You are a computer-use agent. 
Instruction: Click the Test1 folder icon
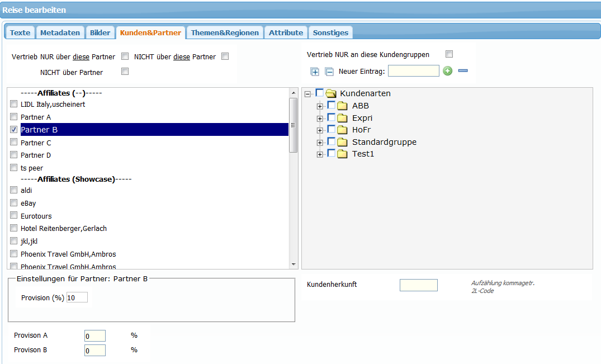point(342,154)
